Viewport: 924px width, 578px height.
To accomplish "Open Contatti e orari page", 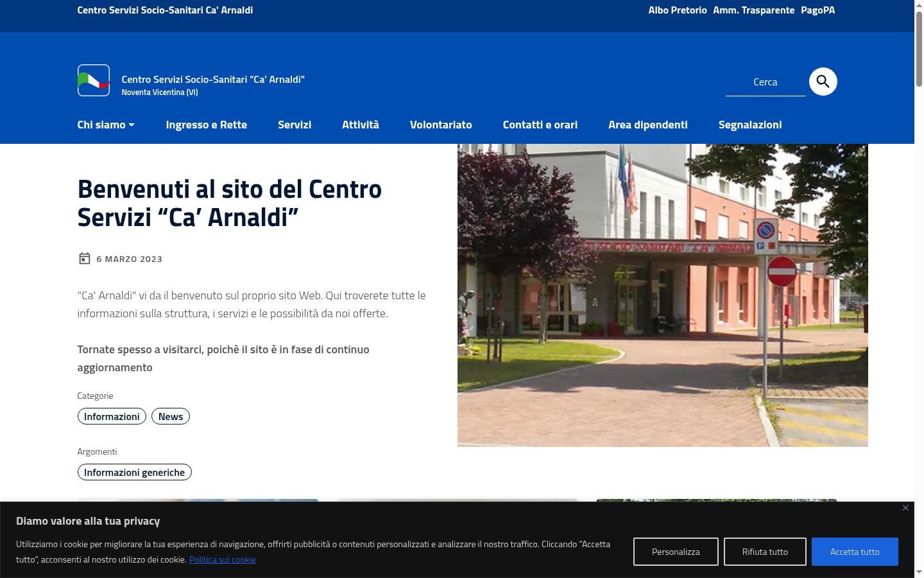I will point(540,125).
